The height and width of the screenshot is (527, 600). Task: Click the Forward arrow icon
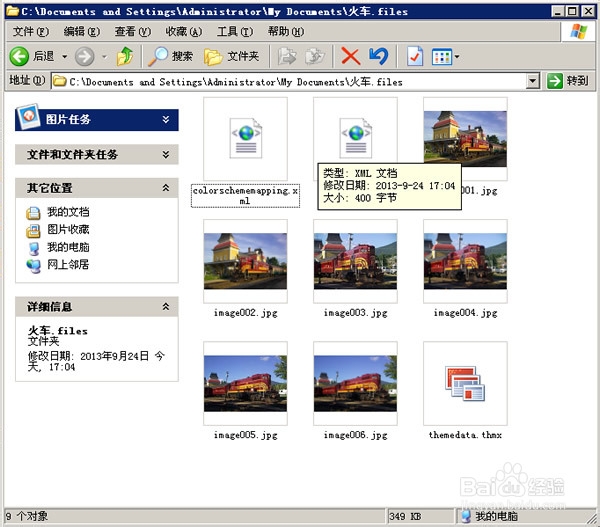(84, 57)
